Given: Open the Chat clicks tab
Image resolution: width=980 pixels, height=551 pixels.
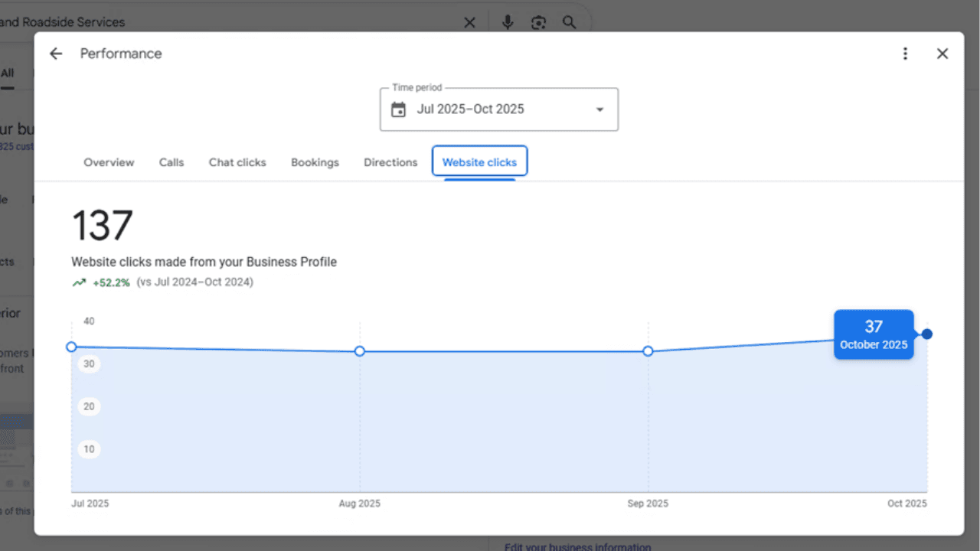Looking at the screenshot, I should pyautogui.click(x=237, y=162).
